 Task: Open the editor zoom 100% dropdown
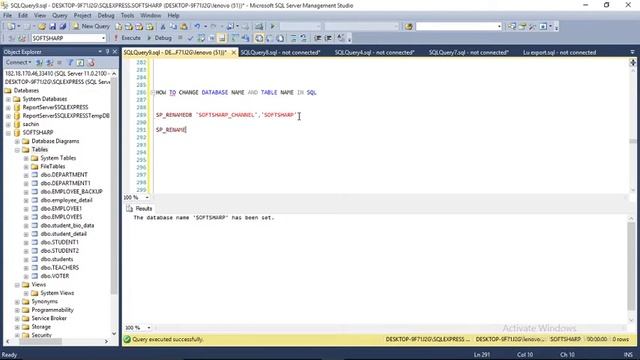pyautogui.click(x=147, y=198)
